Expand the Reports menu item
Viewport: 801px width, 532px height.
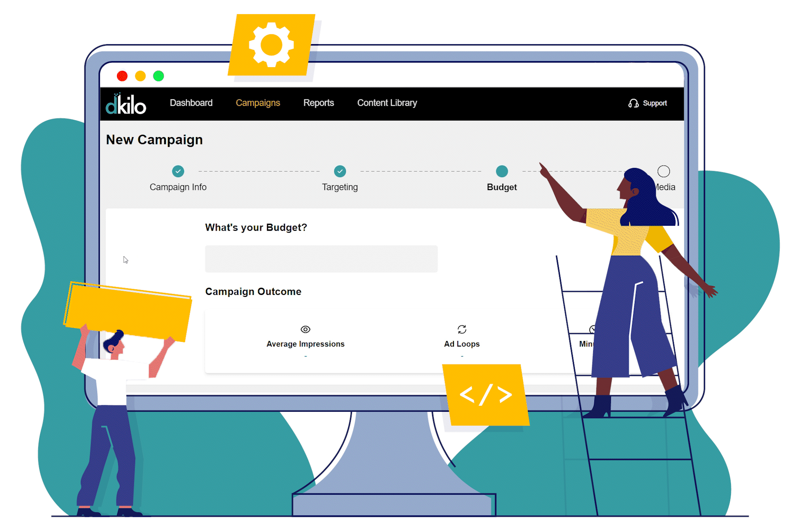pyautogui.click(x=318, y=103)
